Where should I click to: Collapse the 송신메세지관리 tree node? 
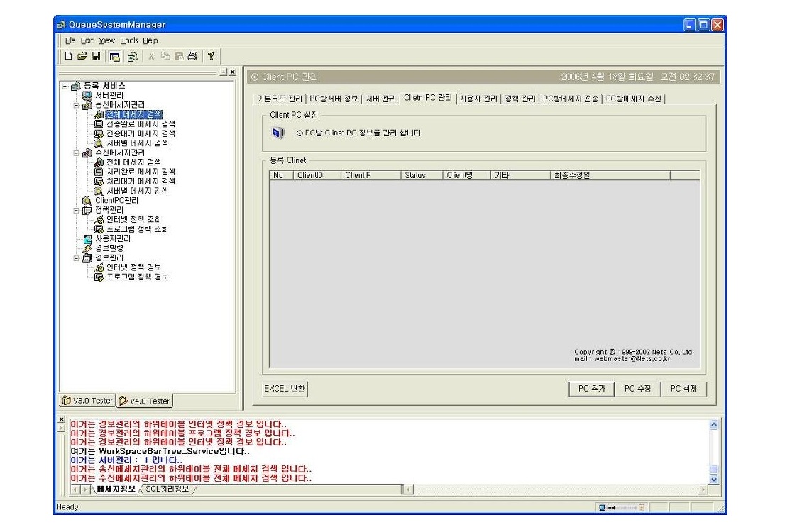coord(76,105)
